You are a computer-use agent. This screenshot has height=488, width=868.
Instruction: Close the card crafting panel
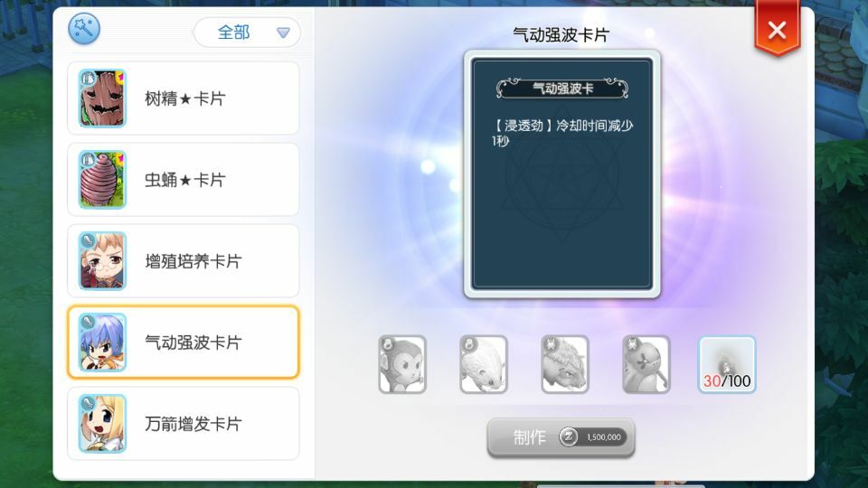click(778, 29)
